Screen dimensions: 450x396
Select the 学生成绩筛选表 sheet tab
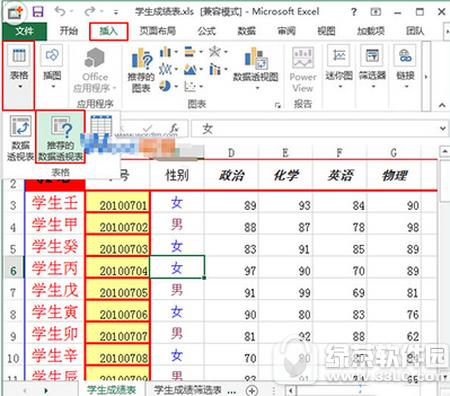coord(188,390)
